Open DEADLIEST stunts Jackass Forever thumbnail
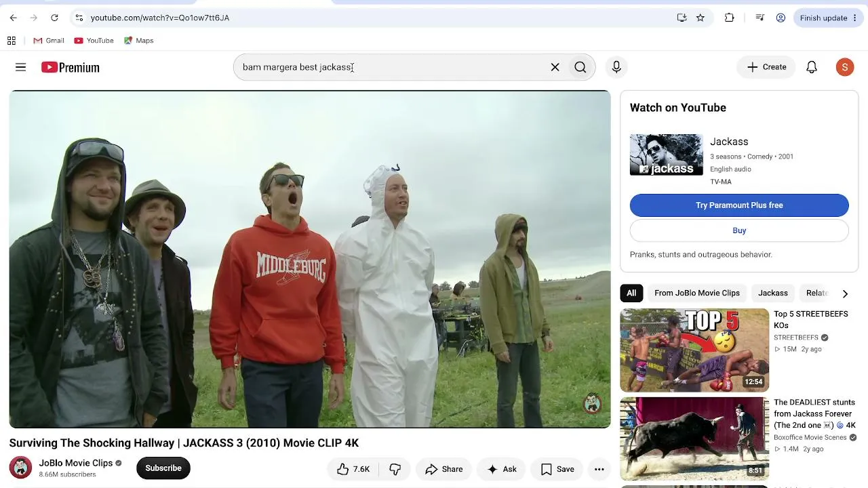Image resolution: width=868 pixels, height=488 pixels. tap(694, 439)
